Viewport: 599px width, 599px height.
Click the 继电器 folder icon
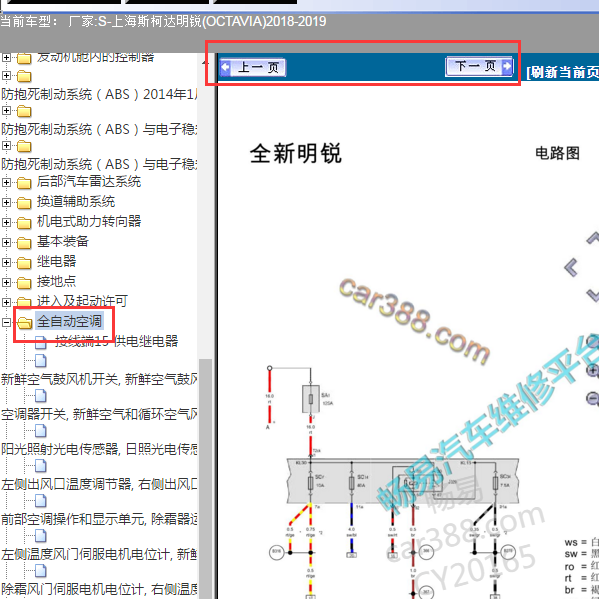click(24, 263)
